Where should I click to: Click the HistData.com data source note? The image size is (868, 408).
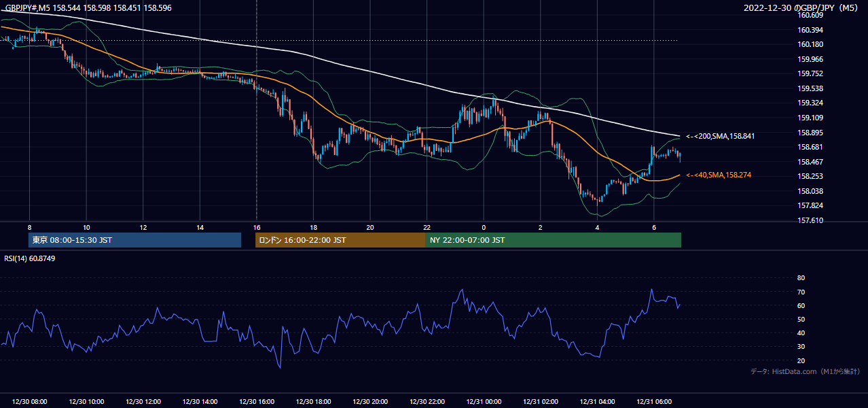pyautogui.click(x=806, y=371)
